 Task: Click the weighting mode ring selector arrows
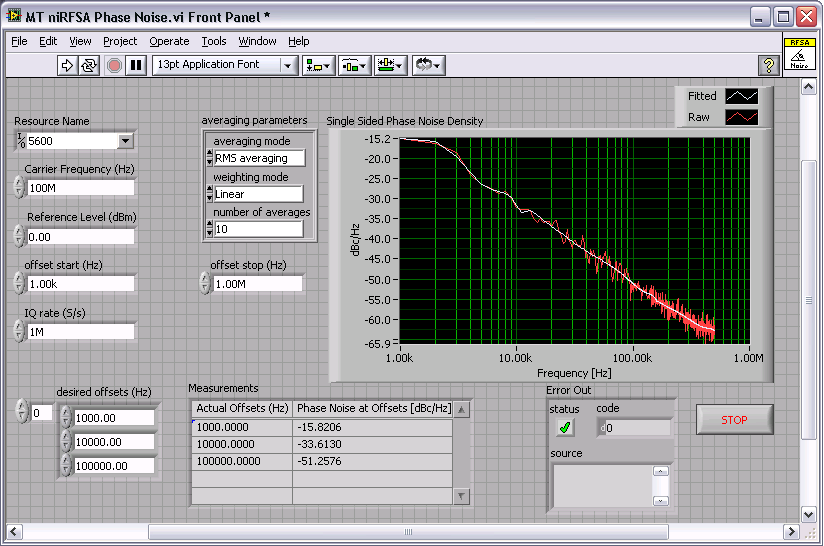tap(210, 194)
